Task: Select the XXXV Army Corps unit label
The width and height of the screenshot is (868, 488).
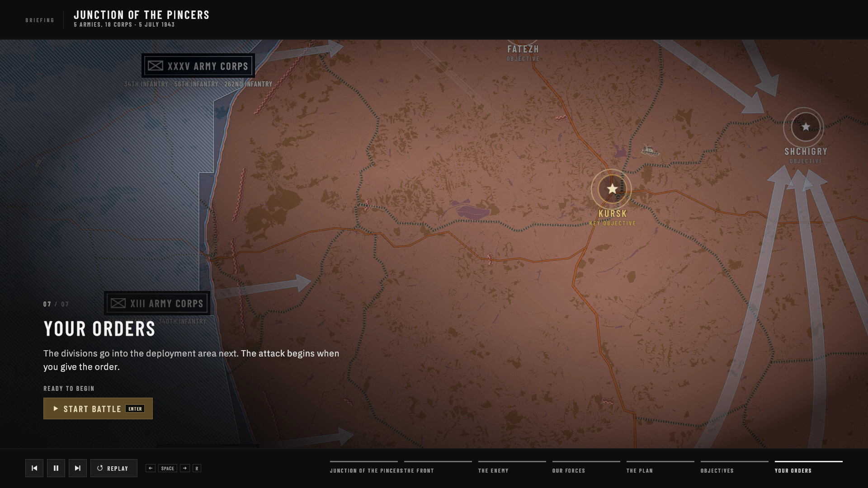Action: (198, 66)
